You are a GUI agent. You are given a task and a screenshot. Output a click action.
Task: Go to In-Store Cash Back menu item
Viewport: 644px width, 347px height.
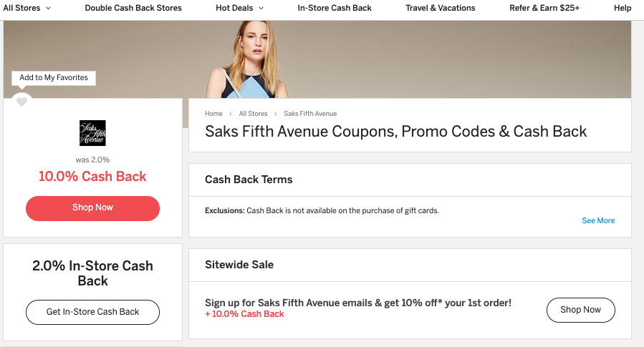(x=335, y=8)
